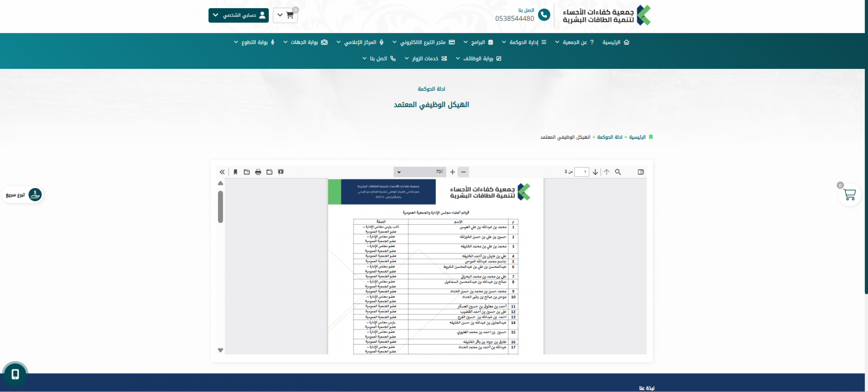Click the الرئيسية breadcrumb link

coord(637,137)
